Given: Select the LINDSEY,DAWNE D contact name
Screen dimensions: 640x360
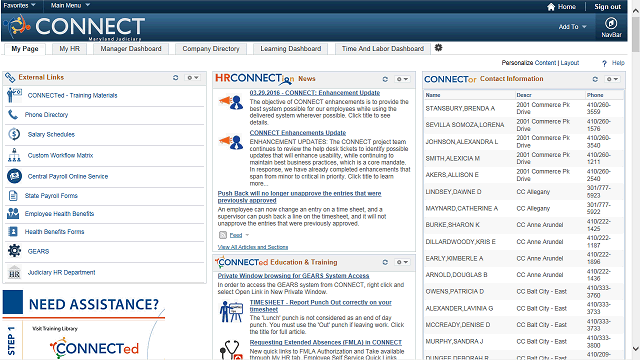Looking at the screenshot, I should 453,191.
